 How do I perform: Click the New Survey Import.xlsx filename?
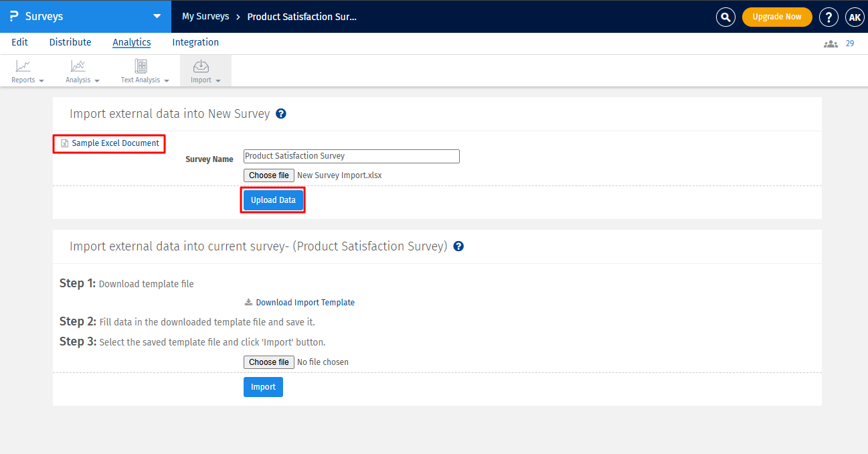[x=340, y=175]
